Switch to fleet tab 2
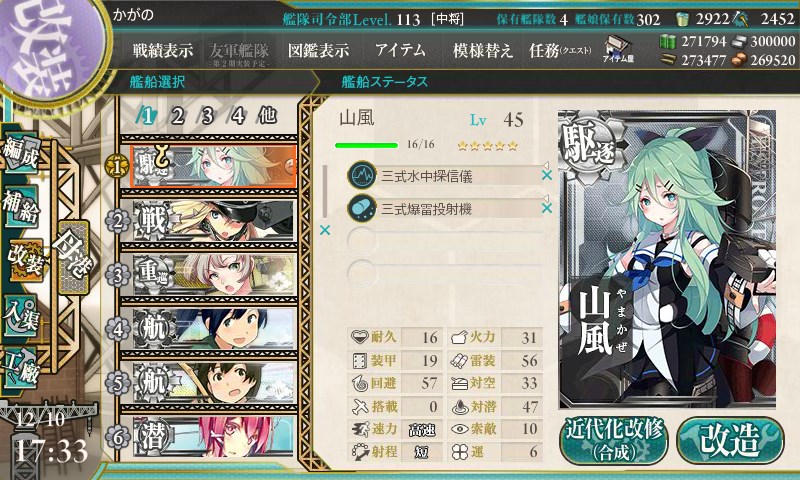 pos(177,116)
